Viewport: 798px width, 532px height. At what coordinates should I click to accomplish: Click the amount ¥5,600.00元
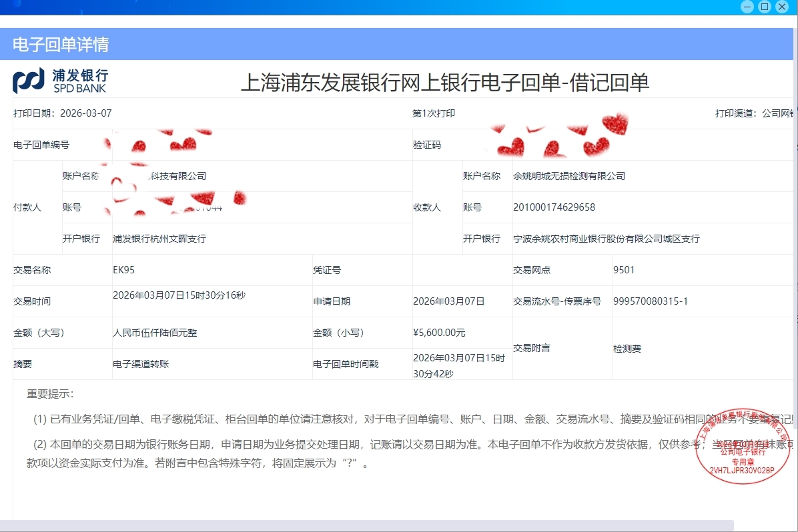[x=439, y=333]
